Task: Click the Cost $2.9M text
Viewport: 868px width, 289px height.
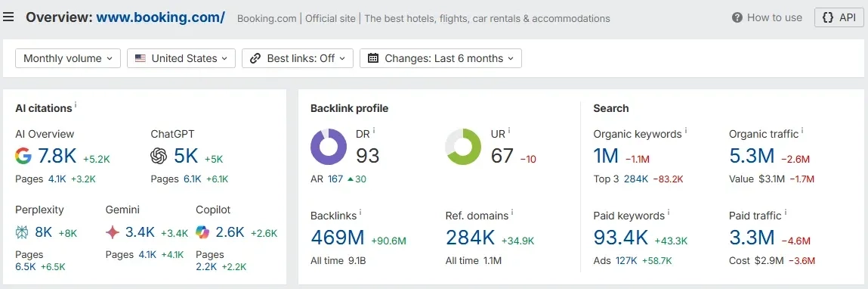Action: coord(756,260)
